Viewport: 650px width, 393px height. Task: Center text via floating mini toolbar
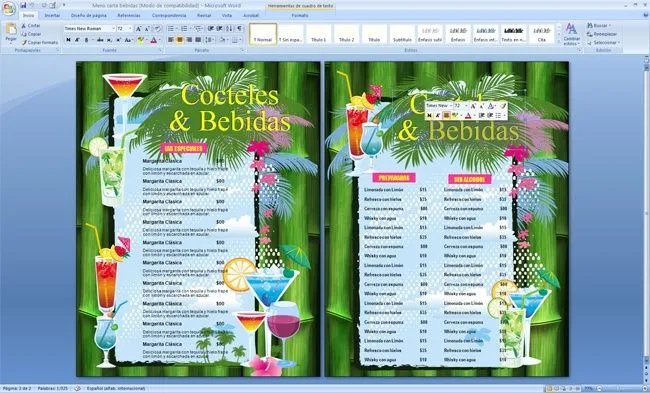pos(446,115)
